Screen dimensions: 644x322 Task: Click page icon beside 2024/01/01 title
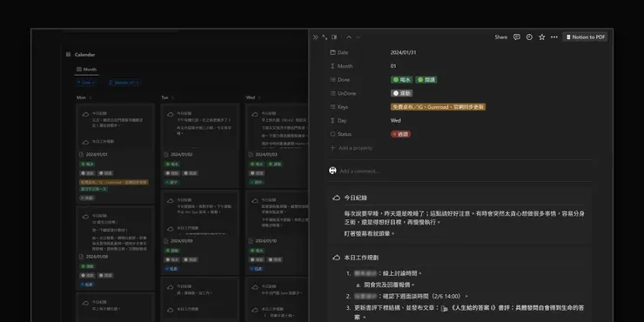(x=81, y=154)
